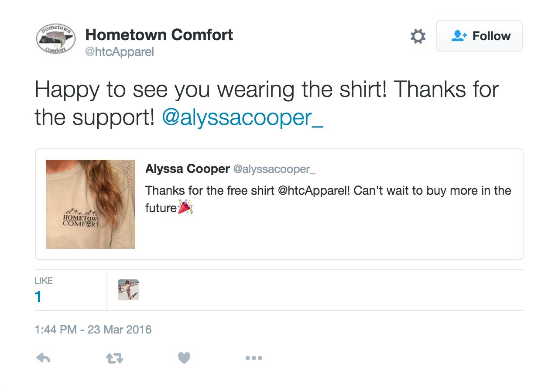Click the LIKE label above the count
This screenshot has width=555, height=392.
tap(44, 281)
